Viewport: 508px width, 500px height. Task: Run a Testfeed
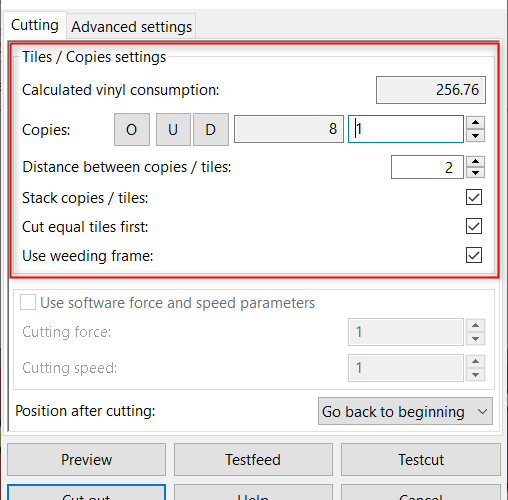pos(253,459)
